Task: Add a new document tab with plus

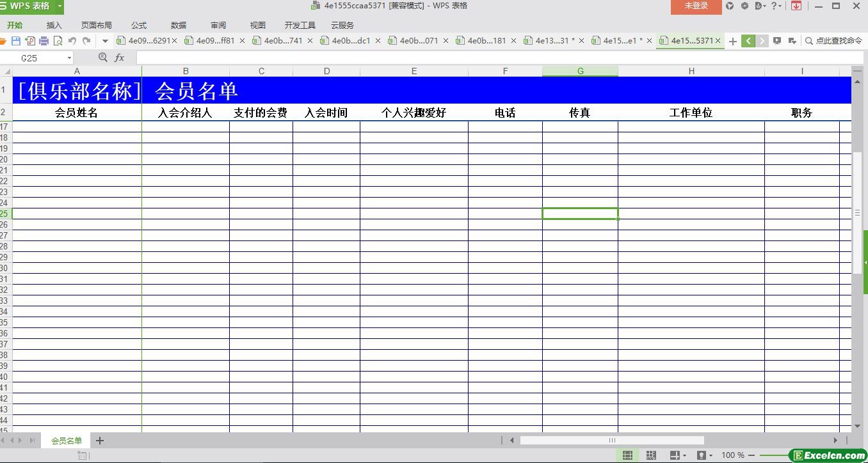Action: (733, 41)
